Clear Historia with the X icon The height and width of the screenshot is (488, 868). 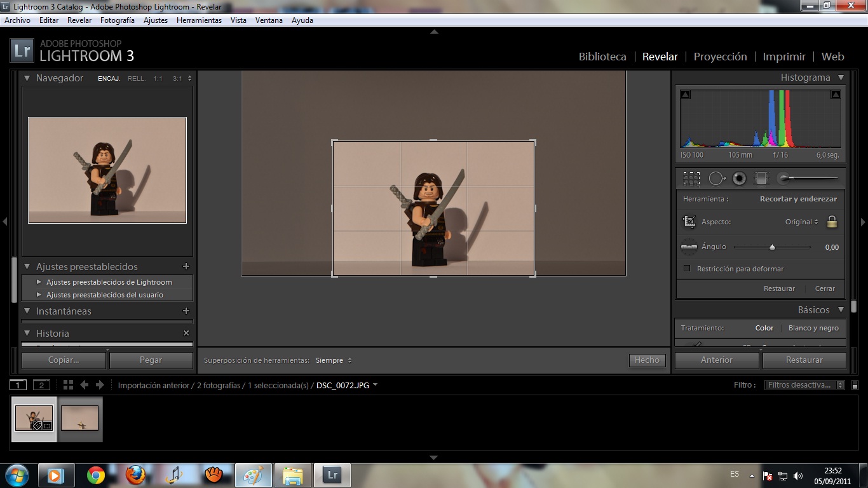click(186, 333)
